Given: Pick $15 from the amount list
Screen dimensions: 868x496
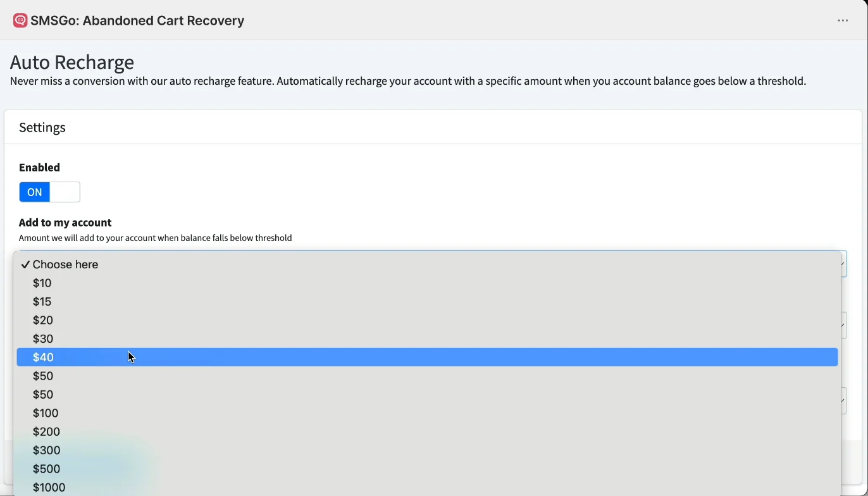Looking at the screenshot, I should coord(428,302).
